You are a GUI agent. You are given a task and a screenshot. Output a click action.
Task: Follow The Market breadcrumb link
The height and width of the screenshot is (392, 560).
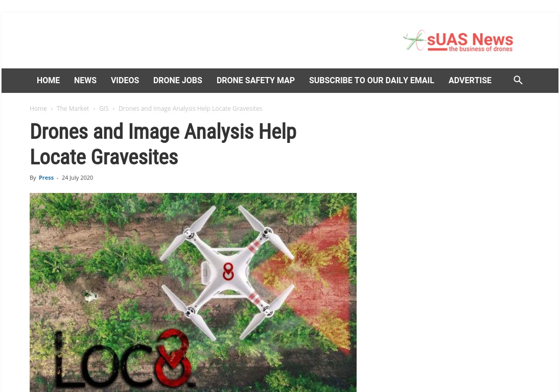[73, 108]
